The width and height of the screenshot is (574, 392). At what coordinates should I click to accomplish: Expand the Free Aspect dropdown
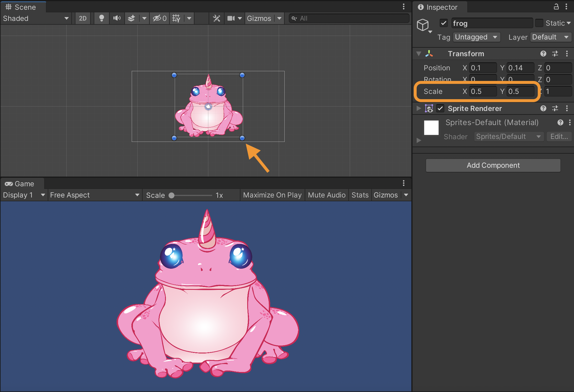coord(94,195)
